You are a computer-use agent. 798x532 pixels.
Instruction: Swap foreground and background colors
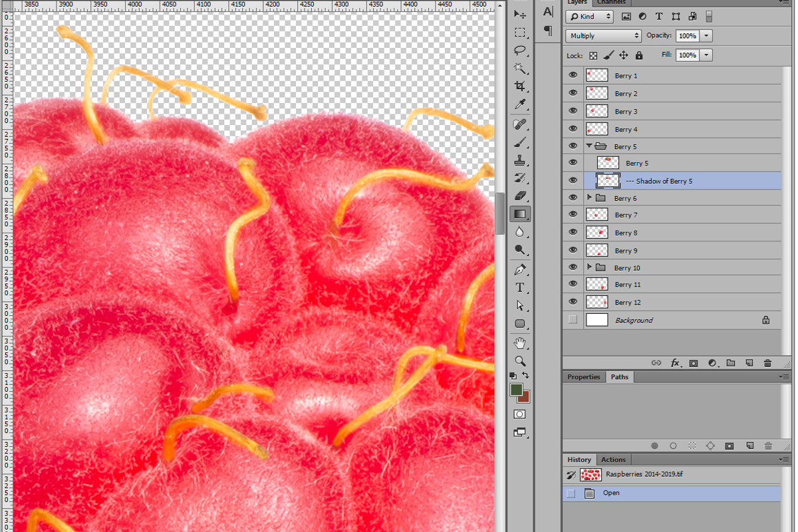(x=526, y=376)
